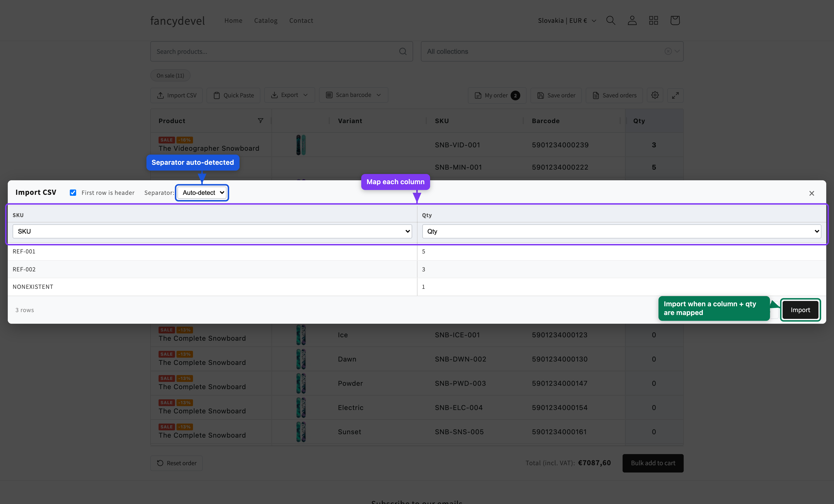Click the product search field magnifier icon
The width and height of the screenshot is (834, 504).
pos(403,51)
